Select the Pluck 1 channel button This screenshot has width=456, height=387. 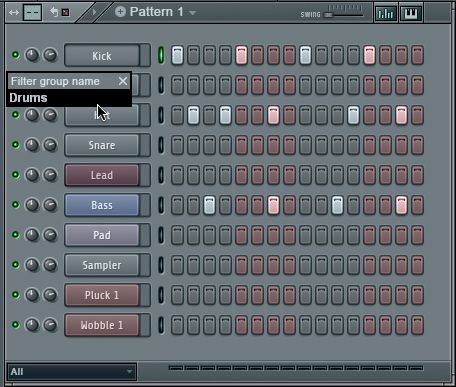pos(102,295)
